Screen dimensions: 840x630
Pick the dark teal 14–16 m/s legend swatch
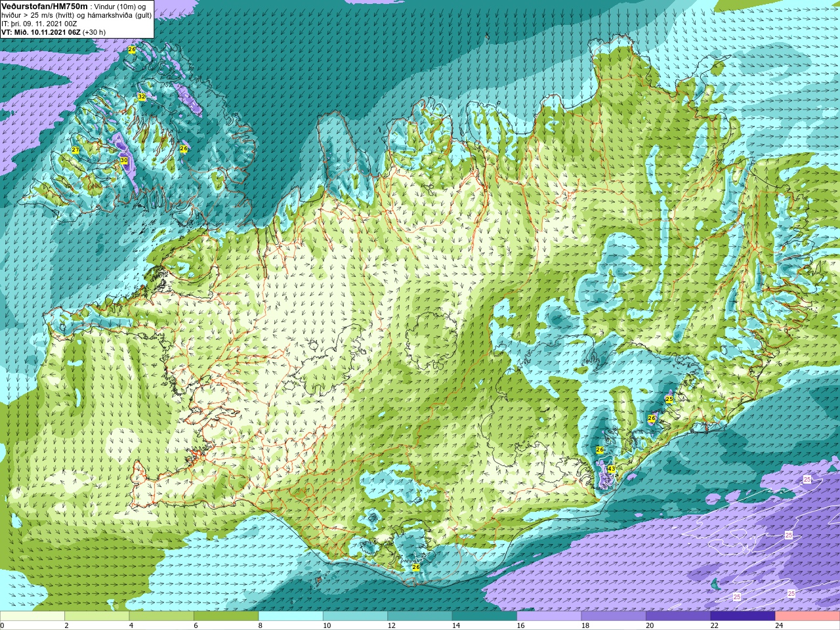484,616
